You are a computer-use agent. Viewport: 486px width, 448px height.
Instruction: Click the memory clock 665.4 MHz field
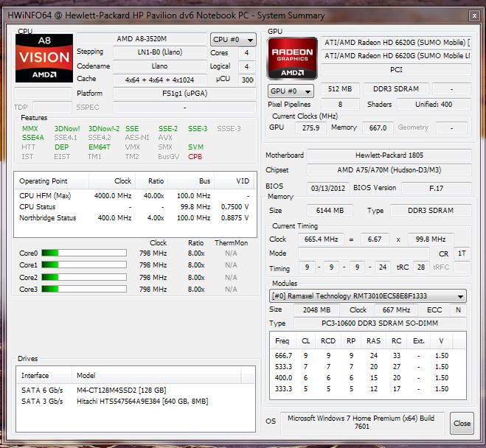pyautogui.click(x=321, y=239)
